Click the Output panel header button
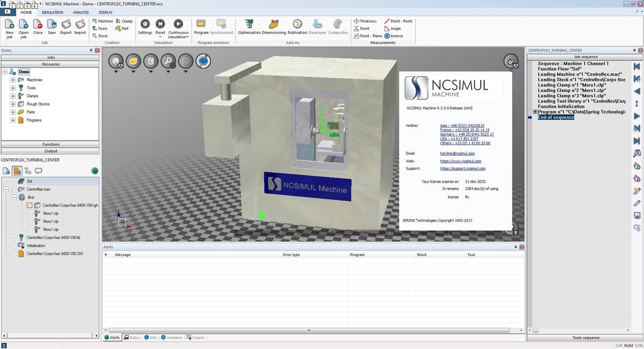The image size is (644, 349). point(50,151)
